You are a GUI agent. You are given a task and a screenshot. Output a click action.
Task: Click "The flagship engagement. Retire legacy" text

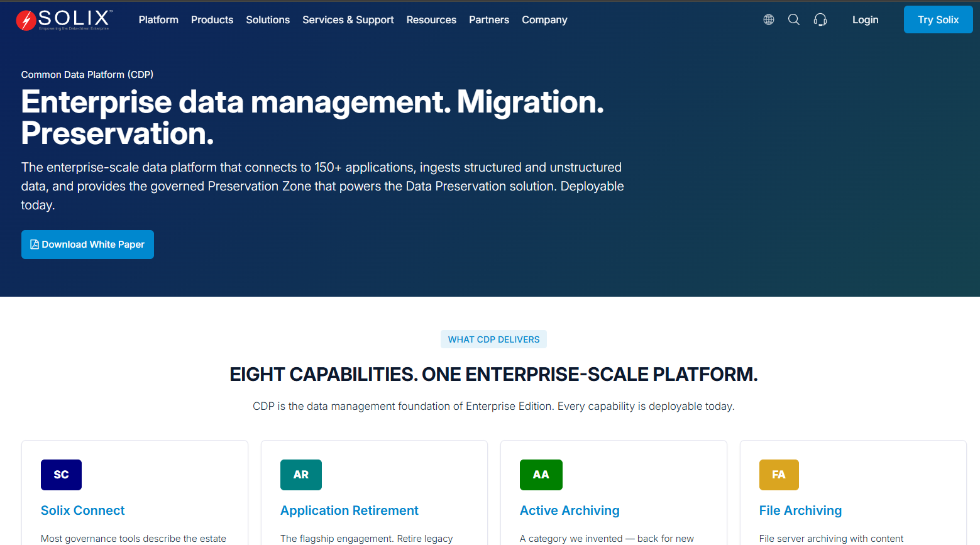[x=366, y=539]
